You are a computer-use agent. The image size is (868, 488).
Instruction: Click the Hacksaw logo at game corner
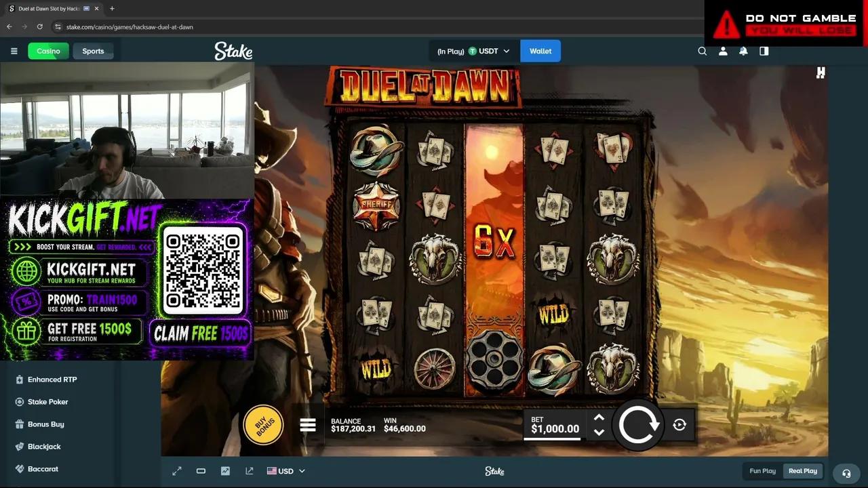(821, 73)
